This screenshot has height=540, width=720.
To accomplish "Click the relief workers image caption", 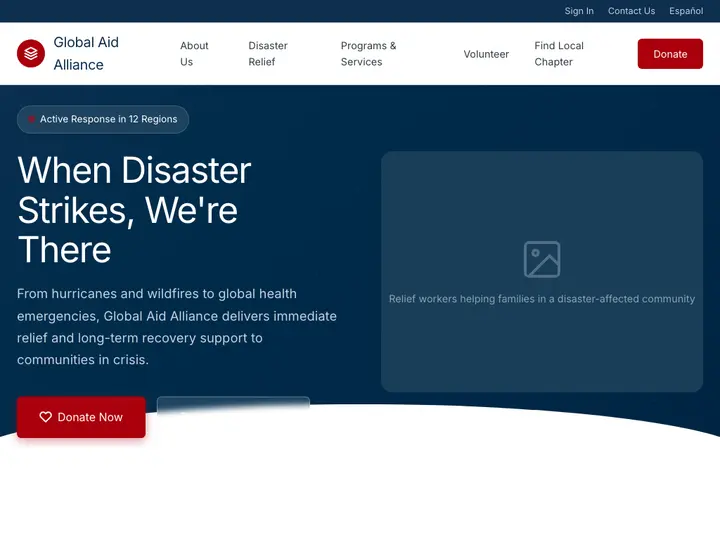I will click(542, 299).
